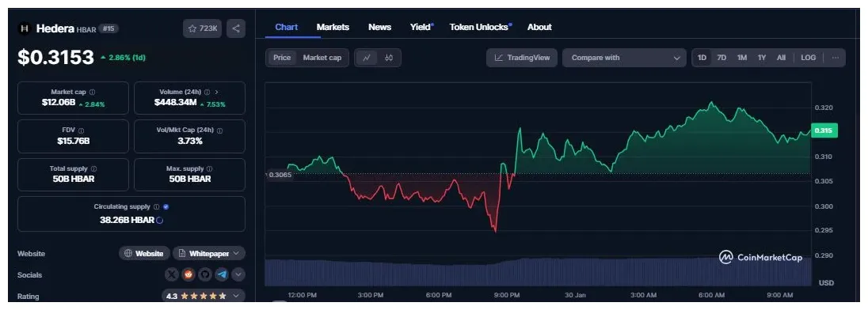Open the Compare with dropdown

(x=624, y=58)
